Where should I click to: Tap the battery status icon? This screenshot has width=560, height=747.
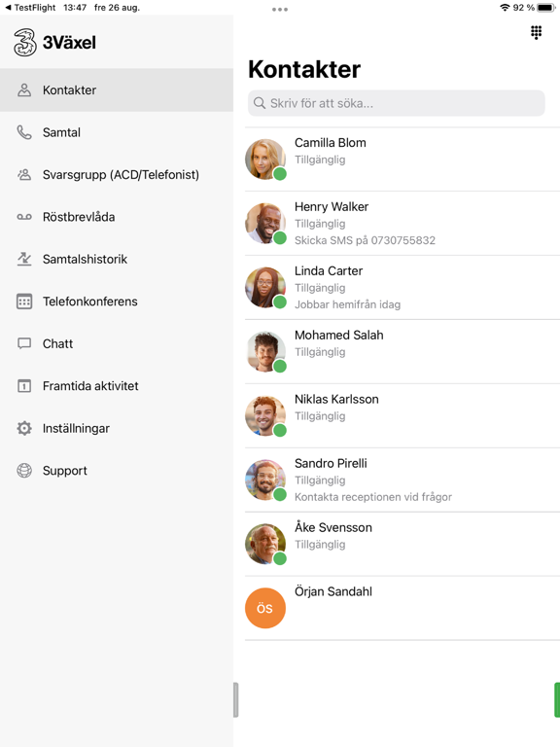546,8
